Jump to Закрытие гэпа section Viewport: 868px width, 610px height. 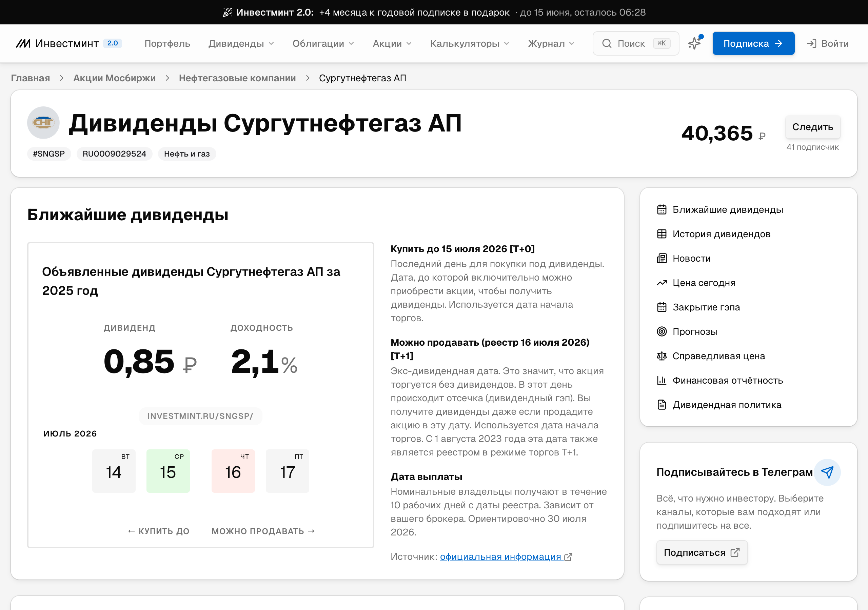coord(706,307)
